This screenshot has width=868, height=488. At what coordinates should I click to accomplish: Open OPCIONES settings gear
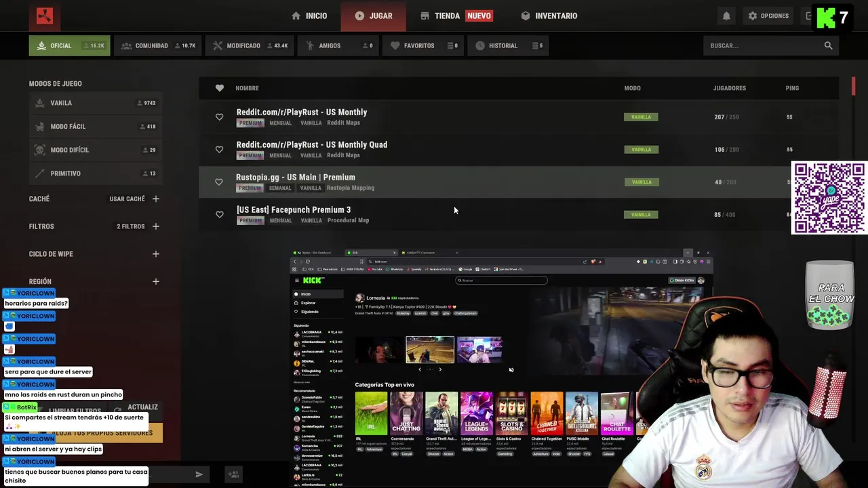click(x=768, y=16)
